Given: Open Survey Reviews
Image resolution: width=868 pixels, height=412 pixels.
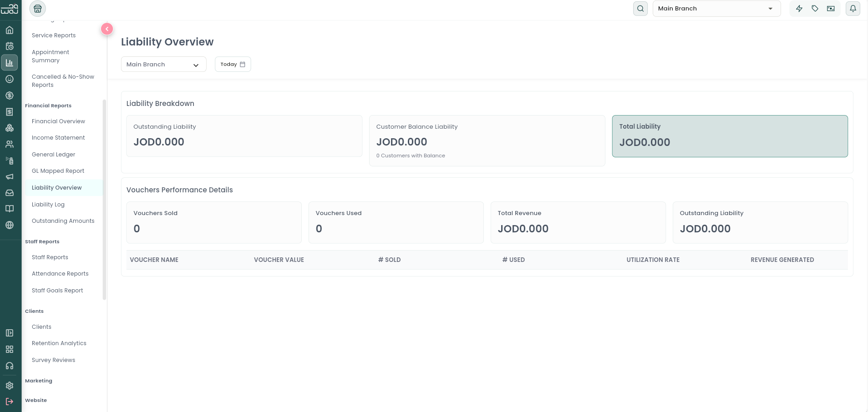Looking at the screenshot, I should [54, 360].
